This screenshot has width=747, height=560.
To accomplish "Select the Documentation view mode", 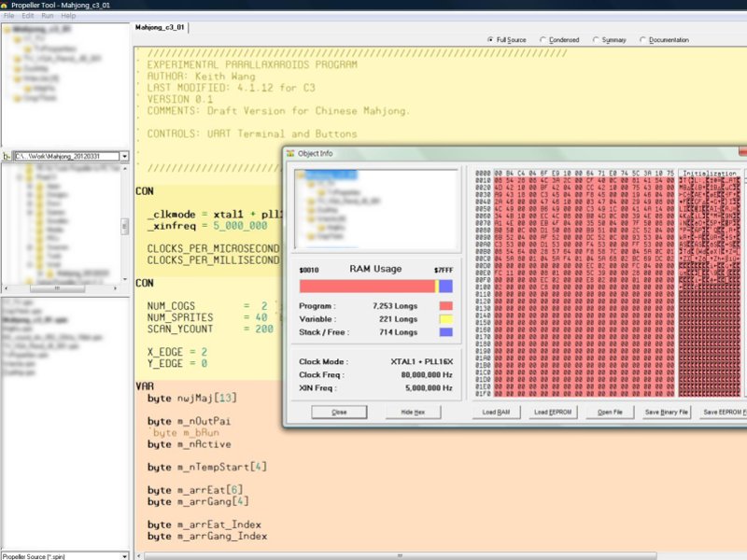I will tap(665, 40).
